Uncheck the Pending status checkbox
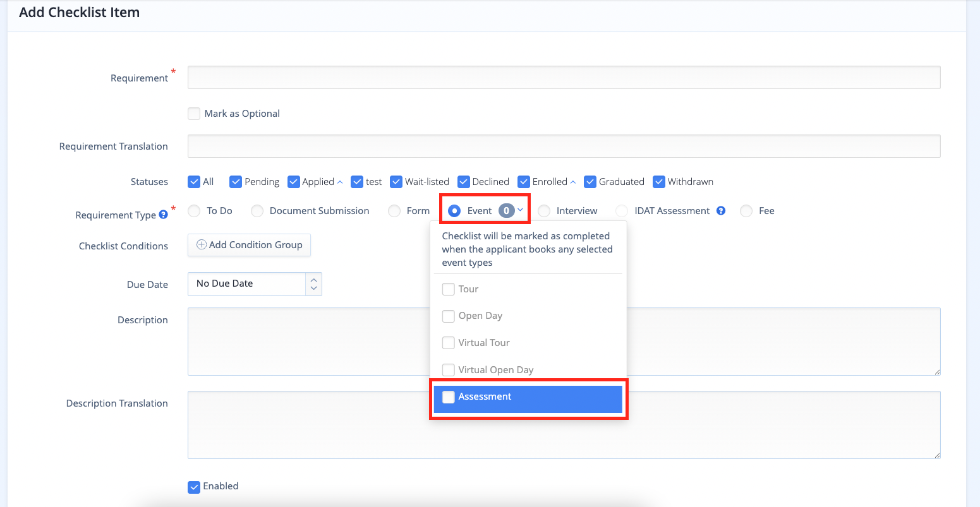Screen dimensions: 980x507 click(x=236, y=182)
